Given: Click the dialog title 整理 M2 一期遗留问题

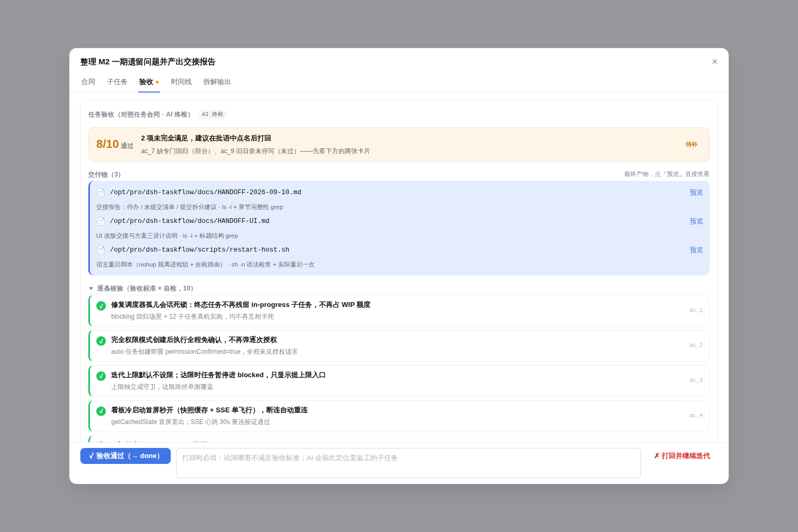Looking at the screenshot, I should coord(148,62).
